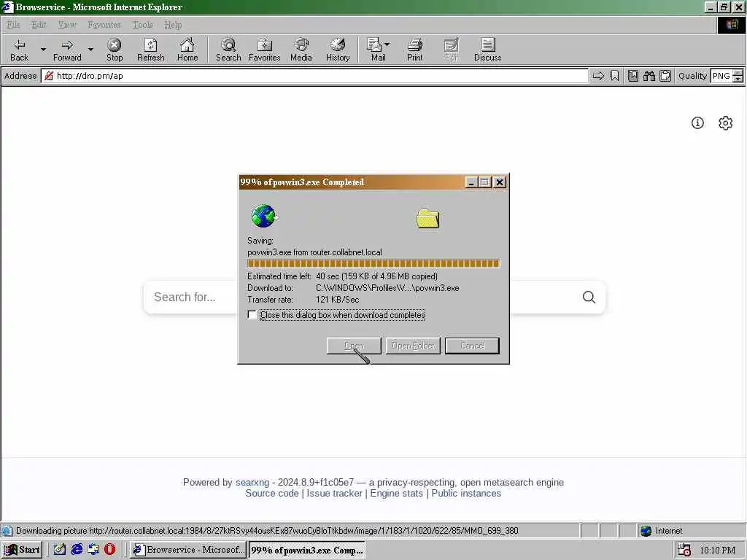The height and width of the screenshot is (560, 747).
Task: Open the Engine stats link
Action: tap(396, 494)
